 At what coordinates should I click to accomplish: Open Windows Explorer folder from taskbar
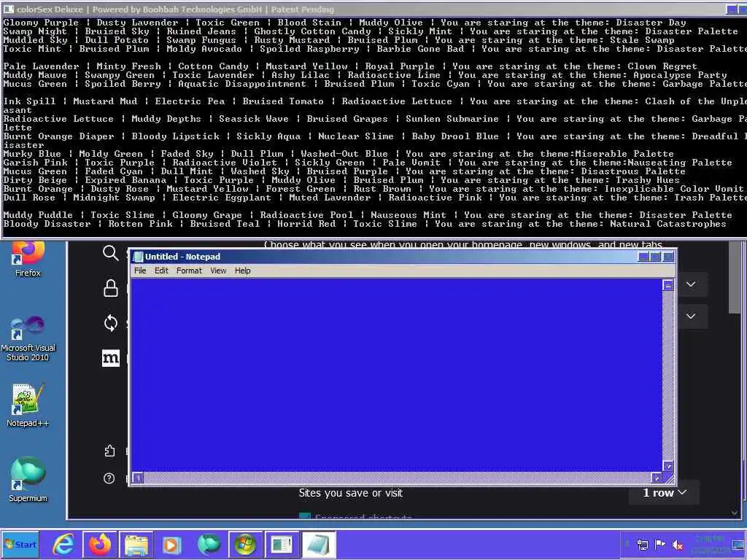tap(136, 545)
